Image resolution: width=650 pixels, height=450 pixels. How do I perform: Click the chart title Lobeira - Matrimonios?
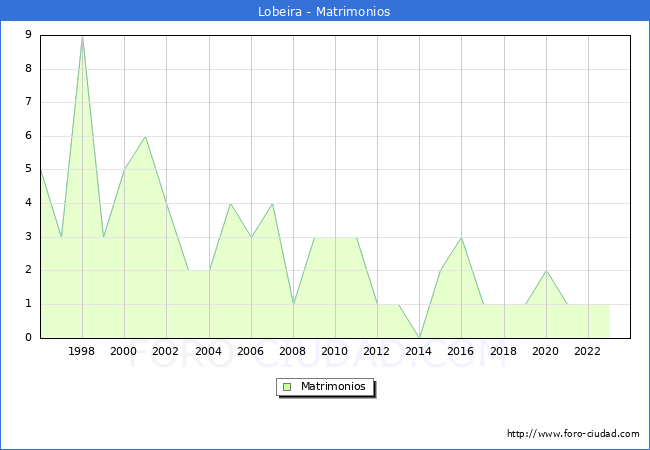[x=325, y=11]
